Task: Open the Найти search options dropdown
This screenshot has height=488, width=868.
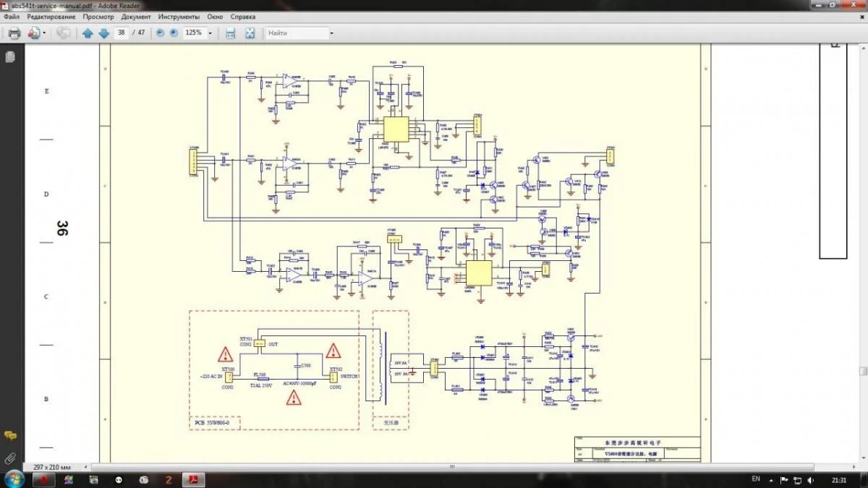Action: (x=331, y=33)
